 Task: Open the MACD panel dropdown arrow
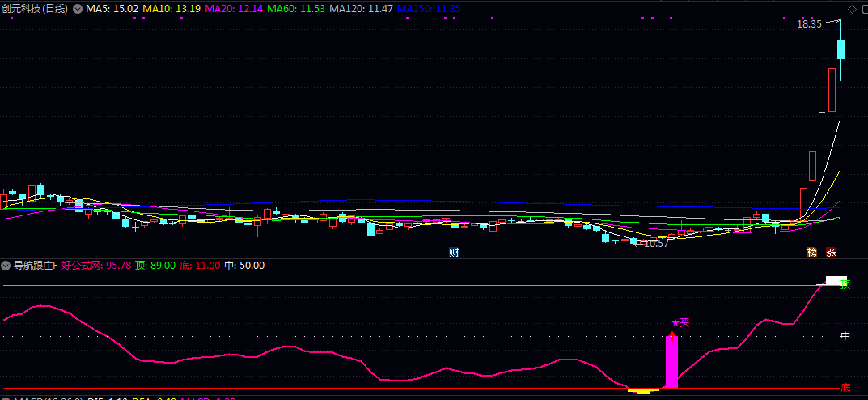6,398
